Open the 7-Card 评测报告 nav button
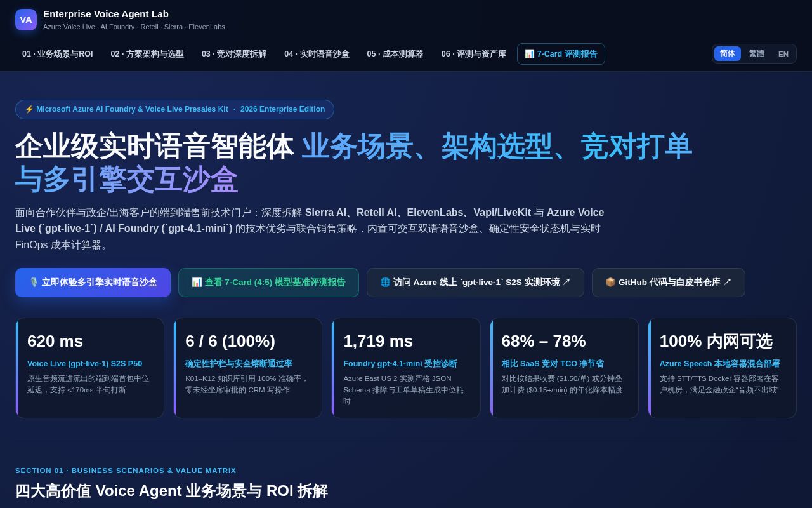Image resolution: width=812 pixels, height=508 pixels. [x=561, y=54]
